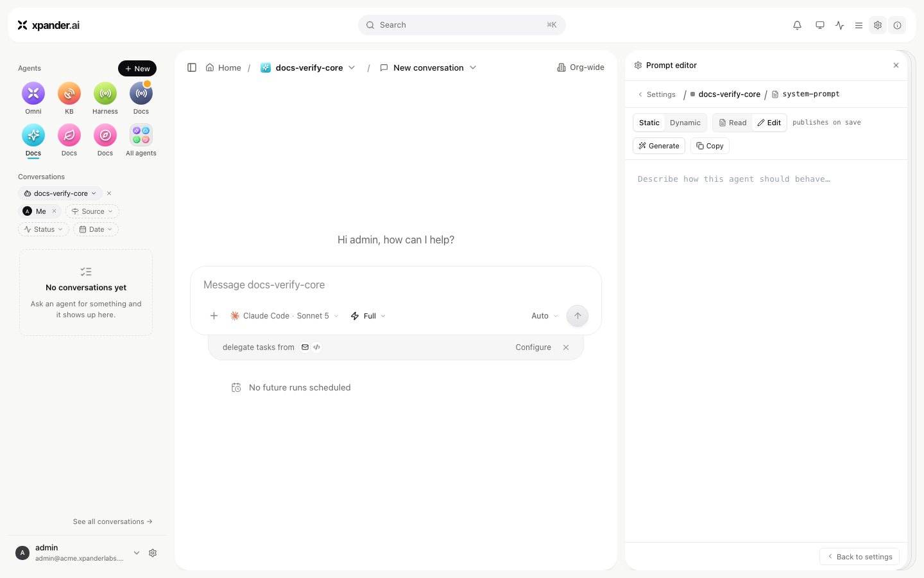The image size is (924, 578).
Task: Open the Full mode dropdown
Action: pos(368,316)
